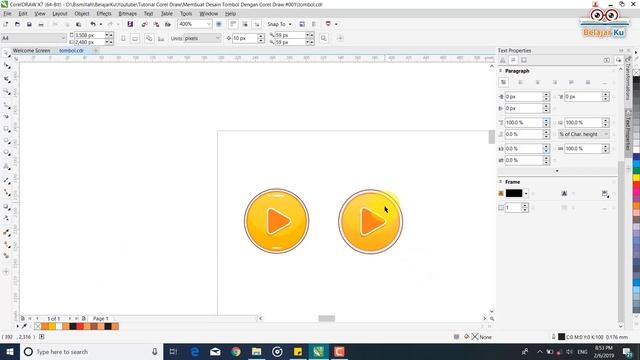
Task: Switch to the Welcome Screen tab
Action: [x=31, y=51]
